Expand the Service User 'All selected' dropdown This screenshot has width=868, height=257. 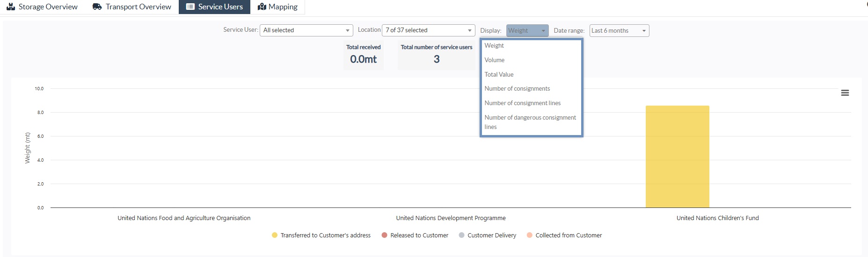[x=306, y=30]
